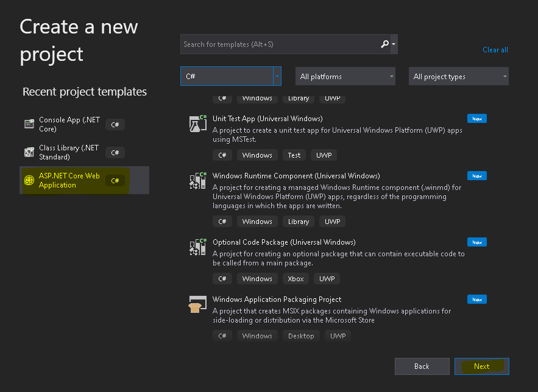Screen dimensions: 538x392
Task: Click the Console App recent template icon
Action: click(29, 124)
